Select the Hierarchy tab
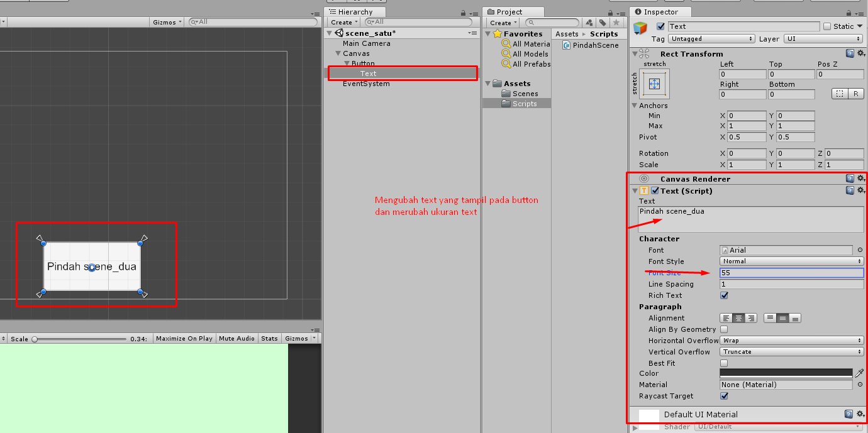 click(355, 11)
